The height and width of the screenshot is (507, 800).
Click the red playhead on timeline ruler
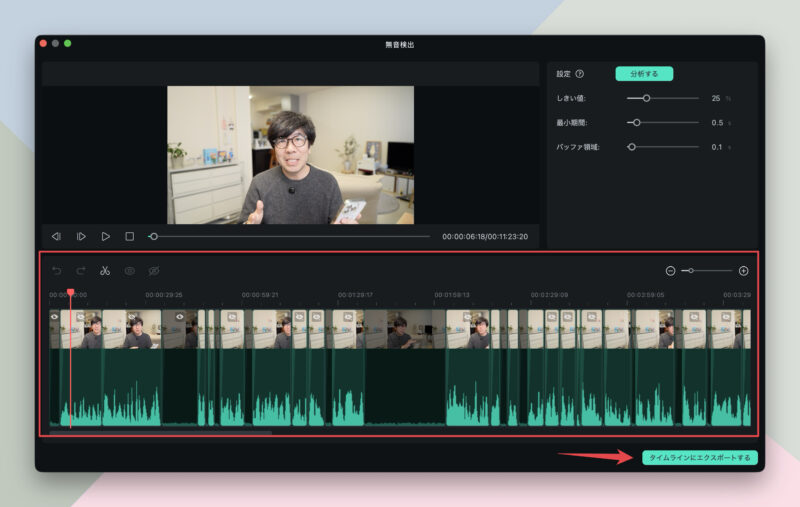coord(70,292)
